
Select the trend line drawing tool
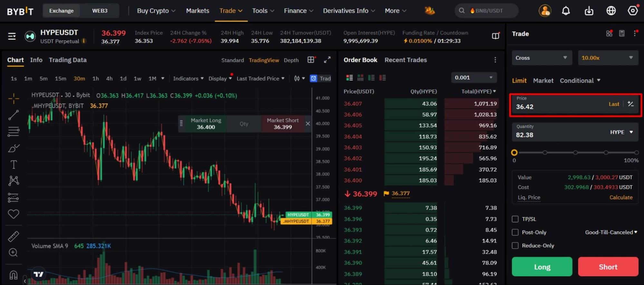click(13, 115)
